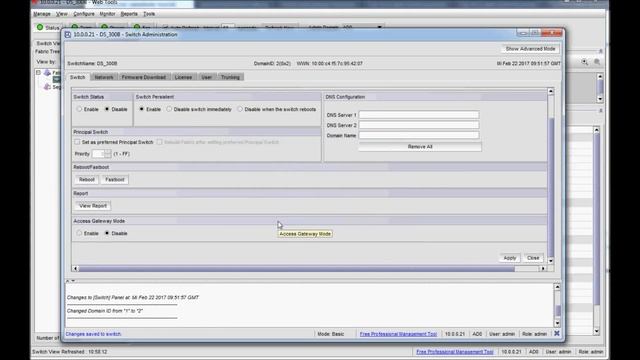The height and width of the screenshot is (360, 640).
Task: Click the log pane collapse arrows
Action: 70,281
